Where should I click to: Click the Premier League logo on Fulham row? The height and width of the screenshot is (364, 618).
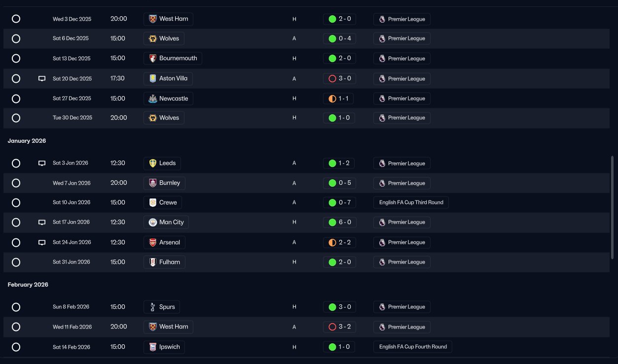(382, 262)
